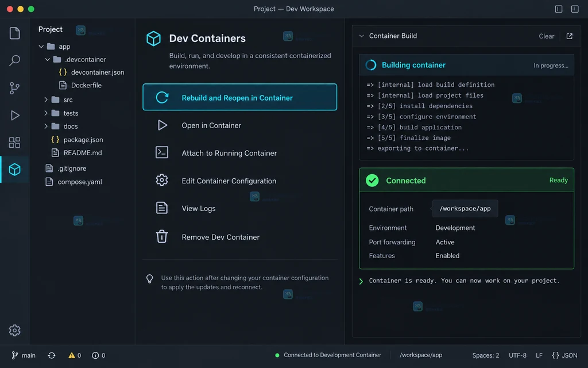Screen dimensions: 588x368
Task: Click the Features 'Enabled' value
Action: 447,256
